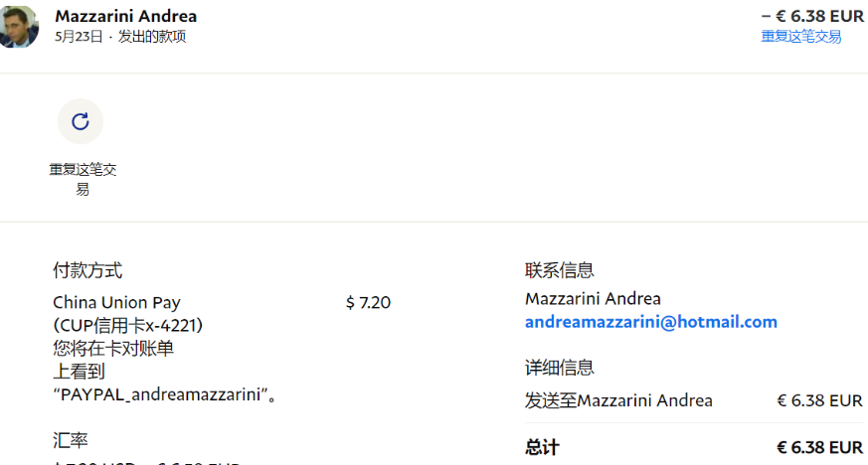Click the $ 7.20 charged amount
Image resolution: width=868 pixels, height=465 pixels.
tap(368, 302)
